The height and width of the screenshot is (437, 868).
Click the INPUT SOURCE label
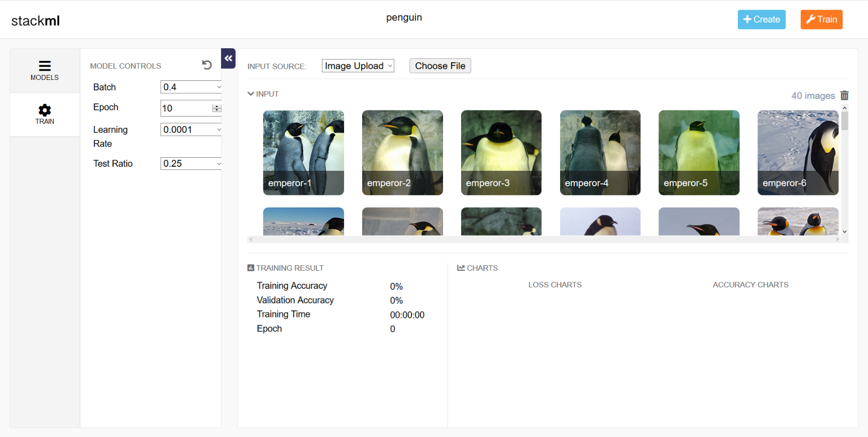277,66
